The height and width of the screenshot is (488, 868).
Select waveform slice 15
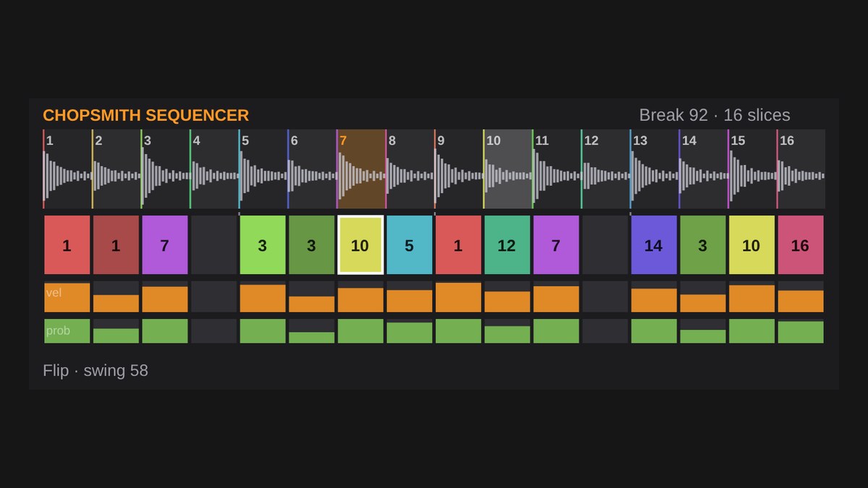point(753,169)
